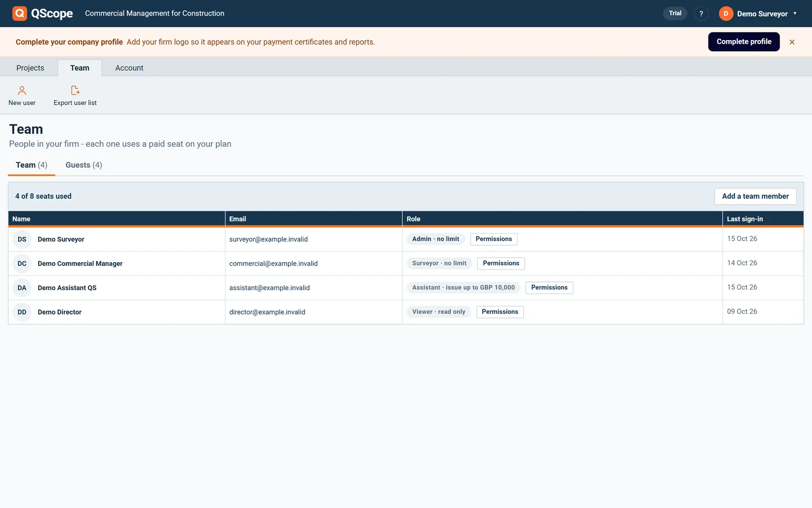
Task: Open Permissions for Demo Commercial Manager
Action: click(x=501, y=264)
